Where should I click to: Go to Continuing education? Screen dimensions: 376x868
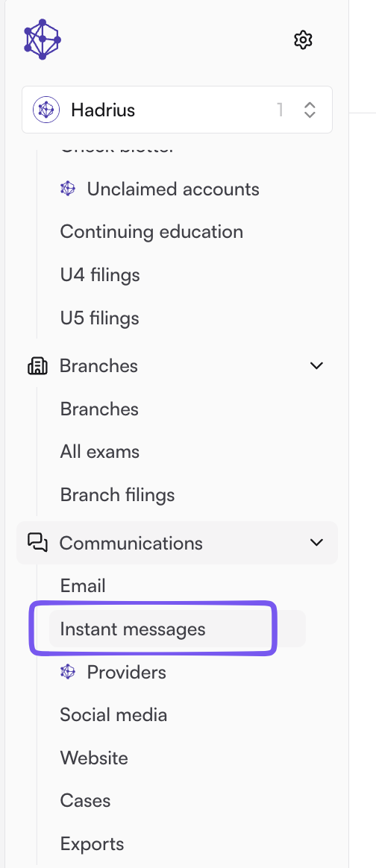[x=151, y=231]
